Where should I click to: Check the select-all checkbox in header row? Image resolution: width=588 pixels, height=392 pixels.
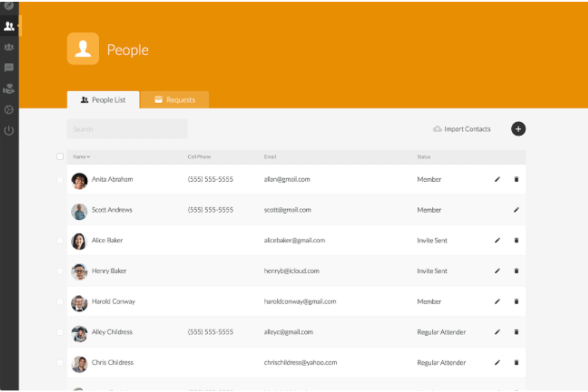tap(60, 157)
